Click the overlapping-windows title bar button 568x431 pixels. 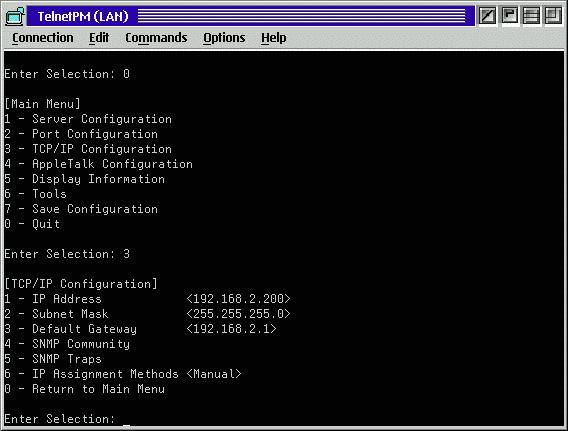(553, 16)
